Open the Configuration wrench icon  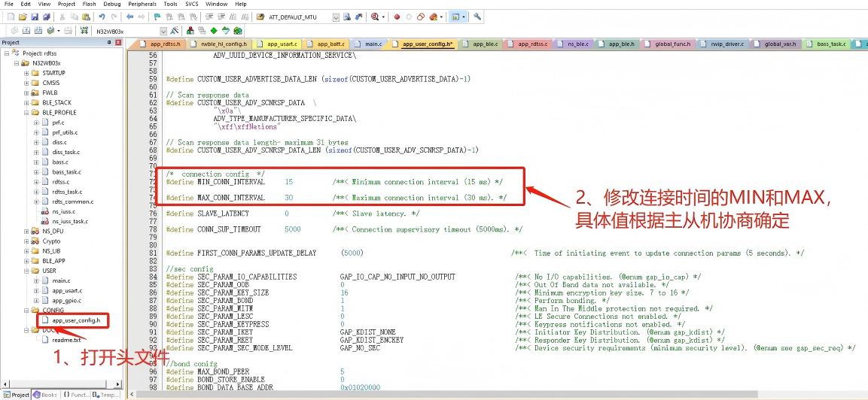coord(477,17)
